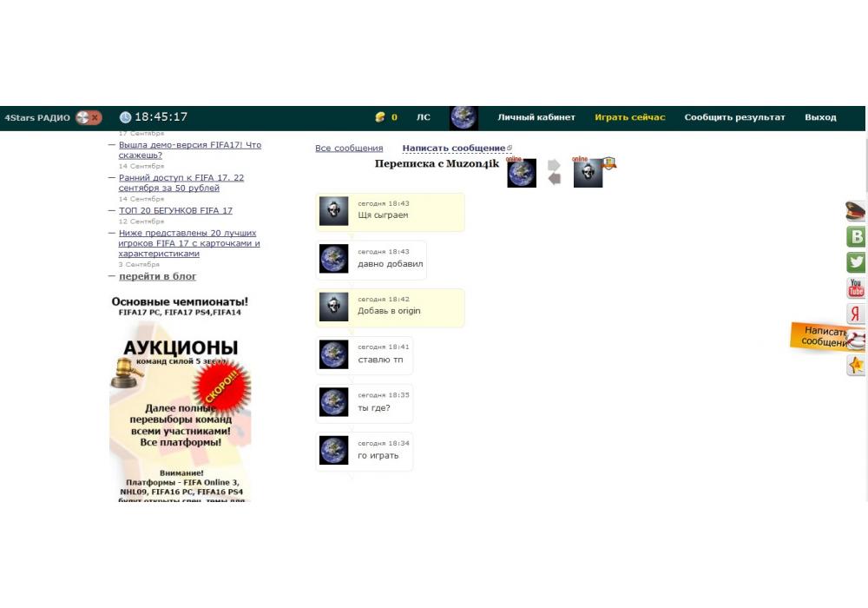The image size is (868, 608).
Task: Click the message text давно добавил
Action: point(391,263)
